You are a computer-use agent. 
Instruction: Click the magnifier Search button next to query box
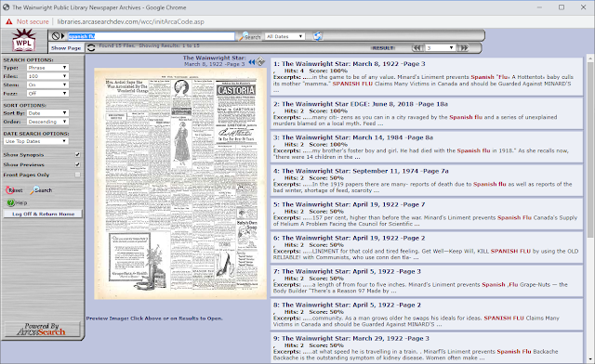click(250, 36)
